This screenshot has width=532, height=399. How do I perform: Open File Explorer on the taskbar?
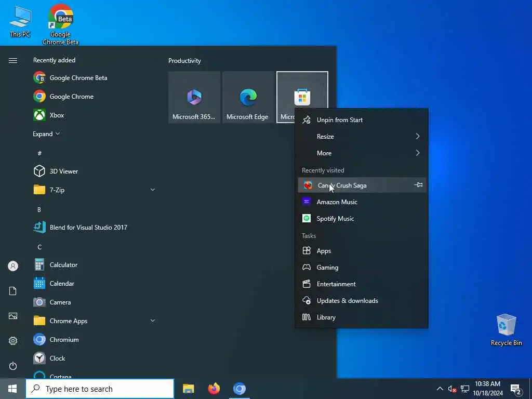[188, 389]
